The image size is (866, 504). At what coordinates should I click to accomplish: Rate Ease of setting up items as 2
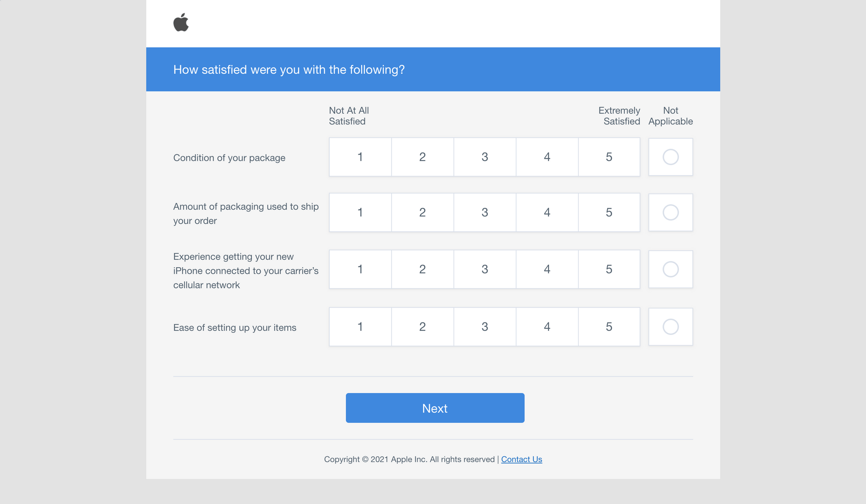422,327
